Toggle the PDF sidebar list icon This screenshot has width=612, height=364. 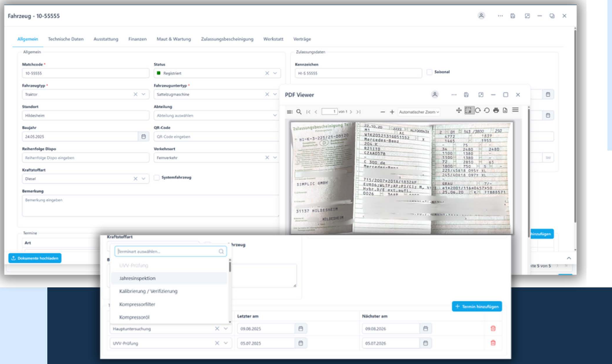[289, 112]
